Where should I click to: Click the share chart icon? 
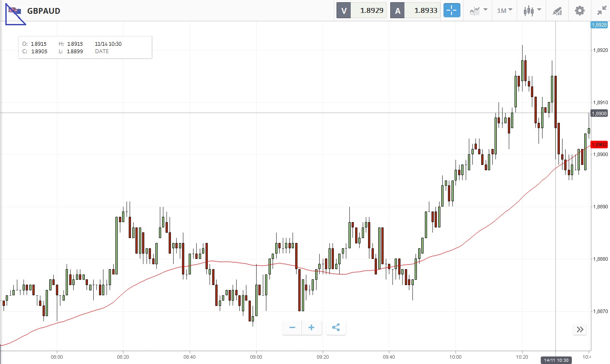(x=336, y=328)
